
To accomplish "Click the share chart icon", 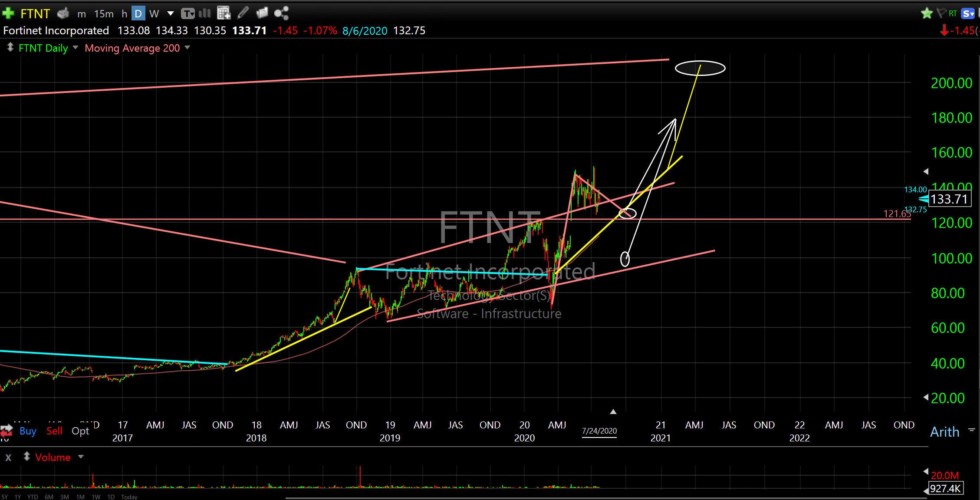I will click(x=281, y=13).
